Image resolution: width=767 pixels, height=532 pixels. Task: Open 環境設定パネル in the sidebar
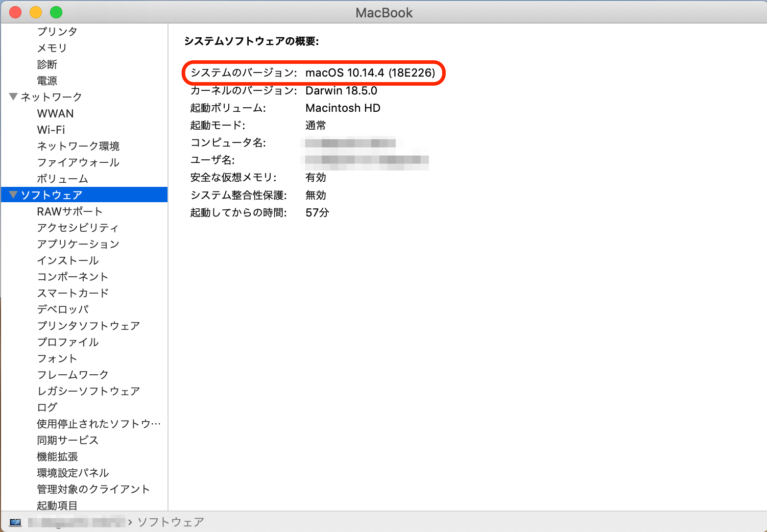point(73,473)
